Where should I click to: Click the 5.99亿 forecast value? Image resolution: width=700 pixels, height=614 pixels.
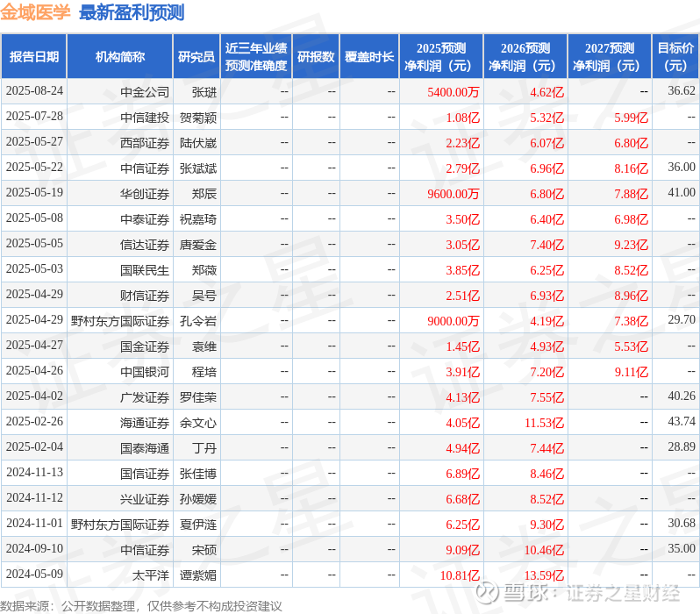[631, 118]
